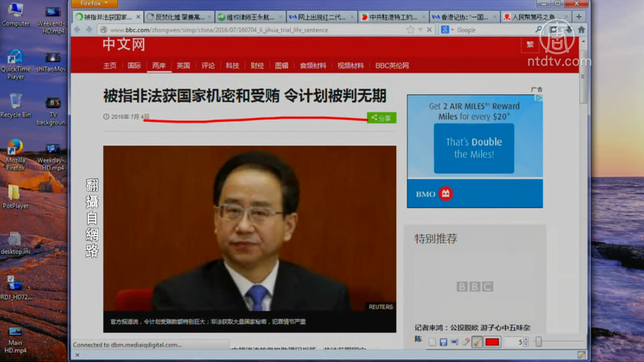Select the eraser tool in annotation toolbar
The image size is (644, 362).
coord(466,342)
